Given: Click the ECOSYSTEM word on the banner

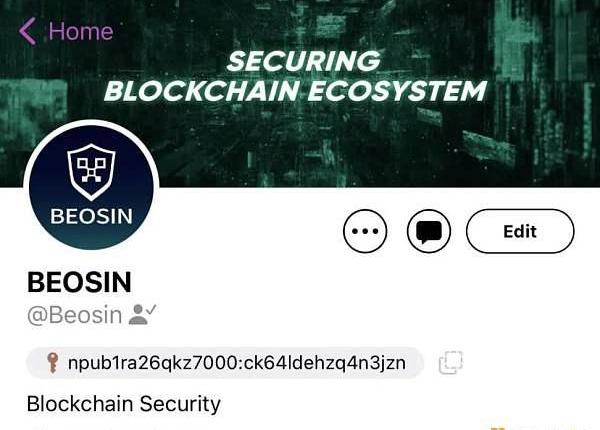Looking at the screenshot, I should (x=397, y=91).
